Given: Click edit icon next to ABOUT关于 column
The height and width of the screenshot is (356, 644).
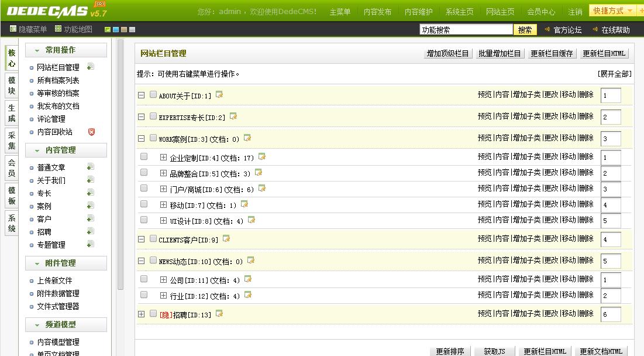Looking at the screenshot, I should (219, 95).
